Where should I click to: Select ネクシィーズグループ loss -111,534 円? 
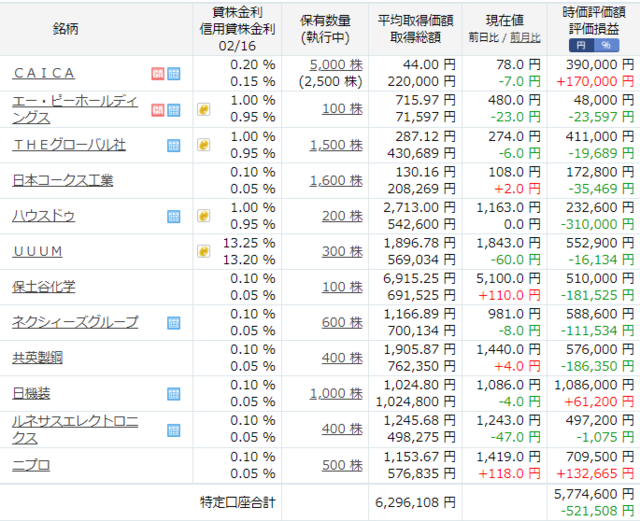pos(597,331)
